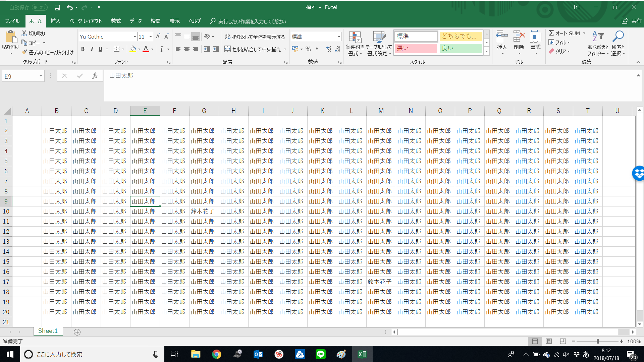Select cell G10 containing 鈴木花子
This screenshot has width=644, height=362.
point(204,212)
